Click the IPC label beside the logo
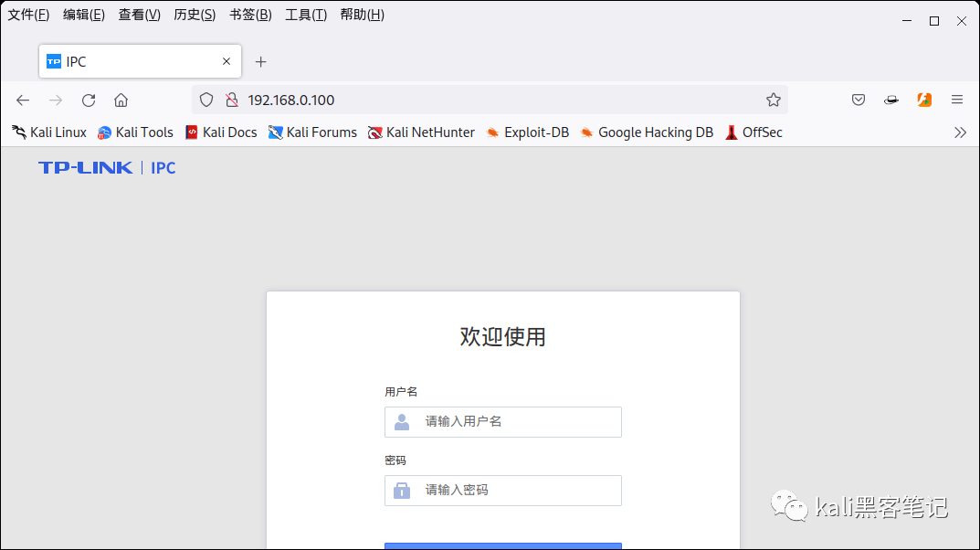This screenshot has width=980, height=550. (163, 167)
